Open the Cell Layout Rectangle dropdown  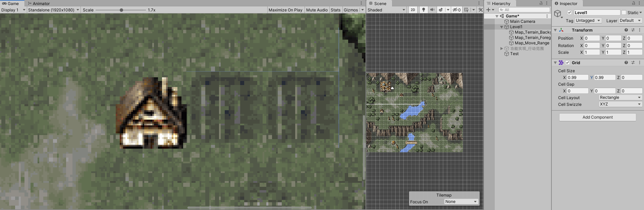(x=620, y=97)
